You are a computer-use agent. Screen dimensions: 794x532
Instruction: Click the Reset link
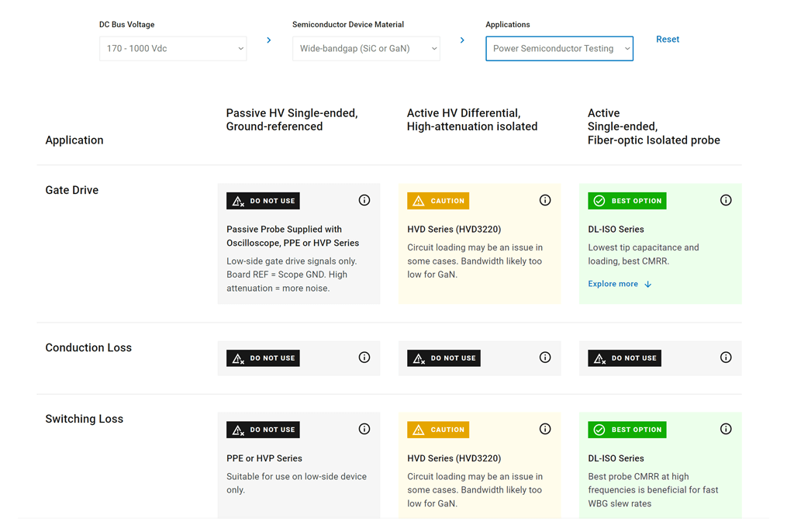pyautogui.click(x=668, y=40)
